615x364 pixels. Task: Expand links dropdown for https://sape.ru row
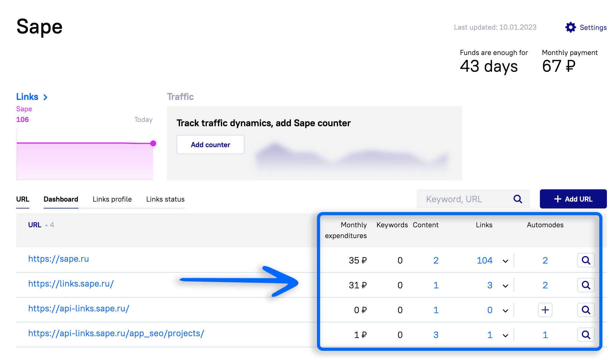505,261
